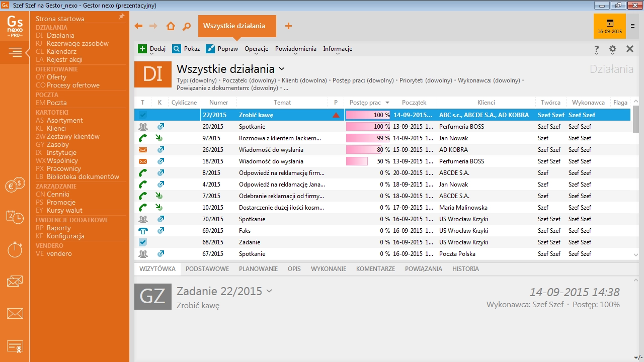The image size is (644, 362).
Task: Click the envelope icon in the sidebar
Action: coord(15,313)
